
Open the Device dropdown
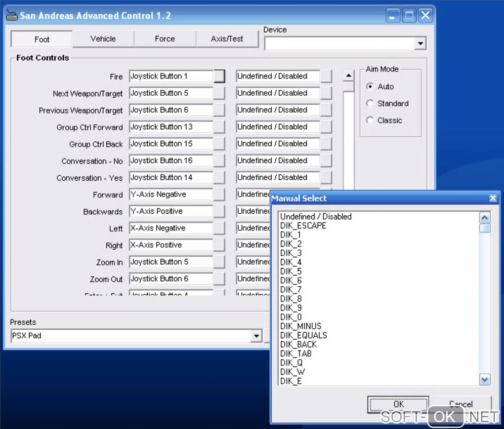(x=420, y=43)
